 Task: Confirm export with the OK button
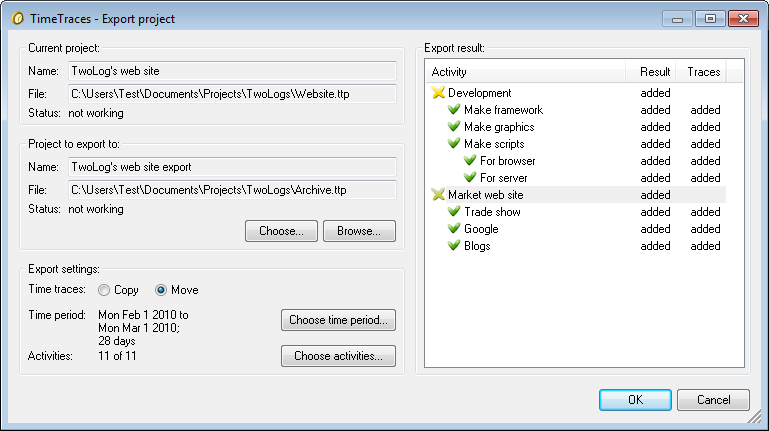point(635,400)
